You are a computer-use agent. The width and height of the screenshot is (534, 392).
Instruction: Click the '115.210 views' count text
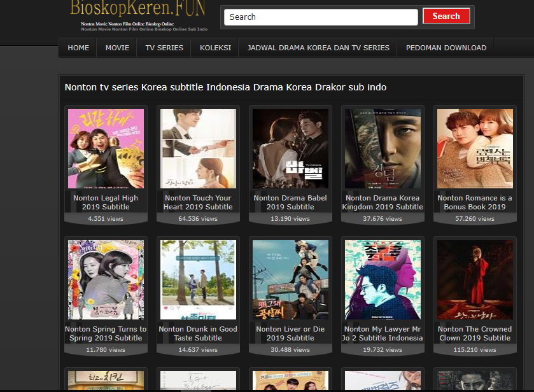[x=475, y=350]
